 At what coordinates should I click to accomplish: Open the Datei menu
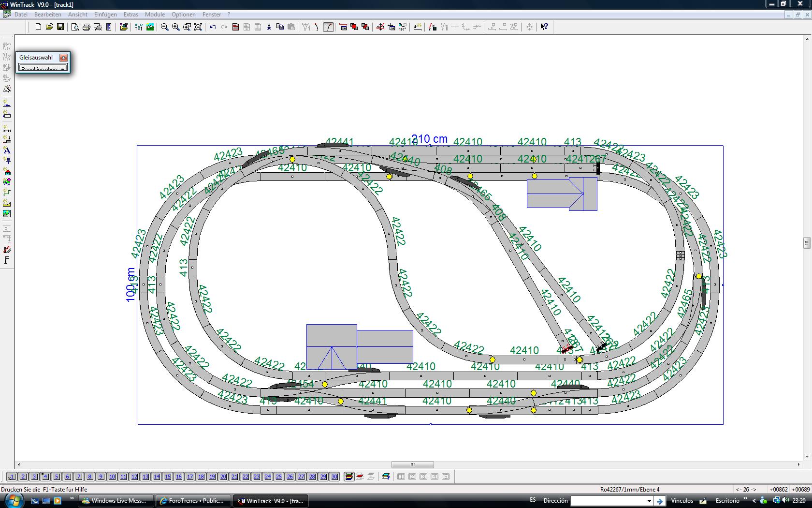click(x=21, y=15)
